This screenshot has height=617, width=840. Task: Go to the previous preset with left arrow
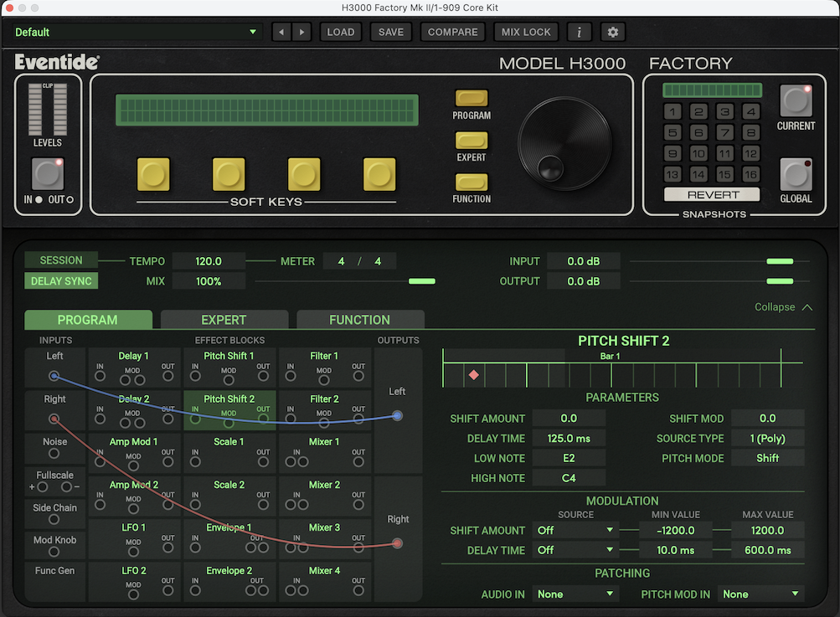[281, 32]
